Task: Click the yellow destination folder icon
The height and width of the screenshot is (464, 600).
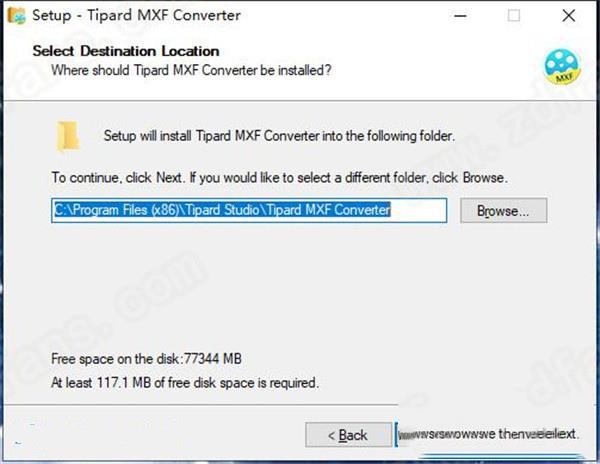Action: (x=68, y=136)
